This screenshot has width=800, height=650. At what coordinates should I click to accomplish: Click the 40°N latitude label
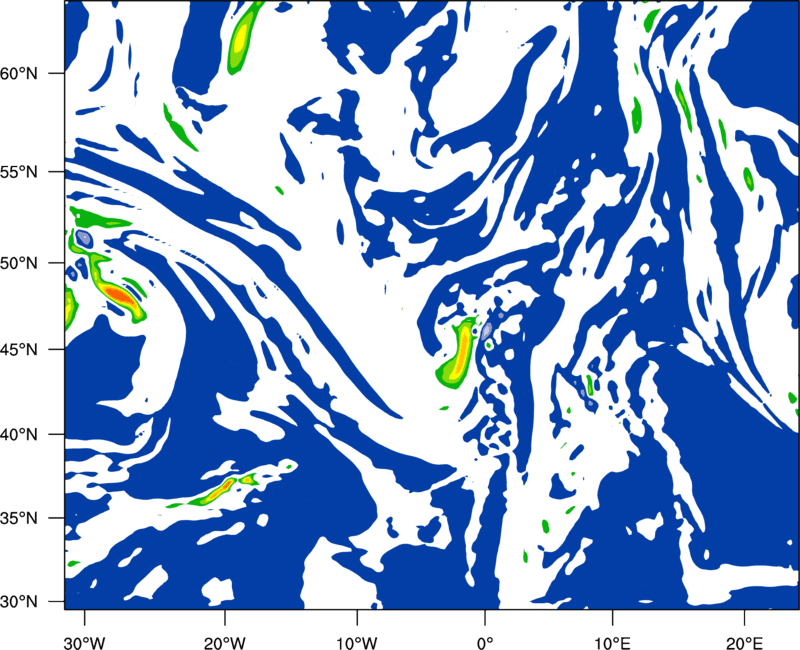point(19,435)
